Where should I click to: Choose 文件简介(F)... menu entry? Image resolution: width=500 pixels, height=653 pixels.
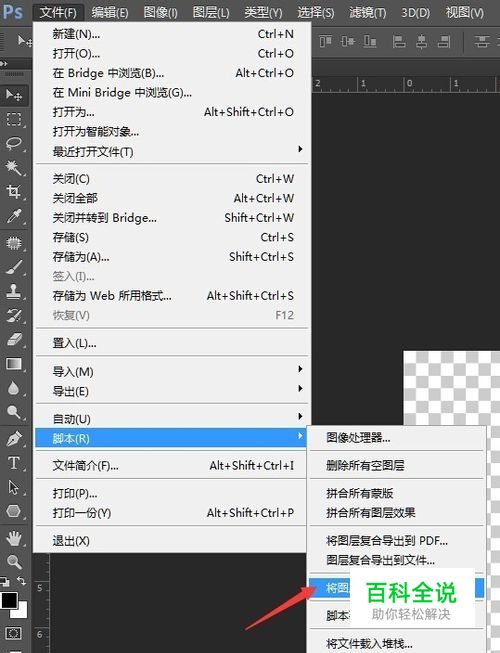point(172,465)
